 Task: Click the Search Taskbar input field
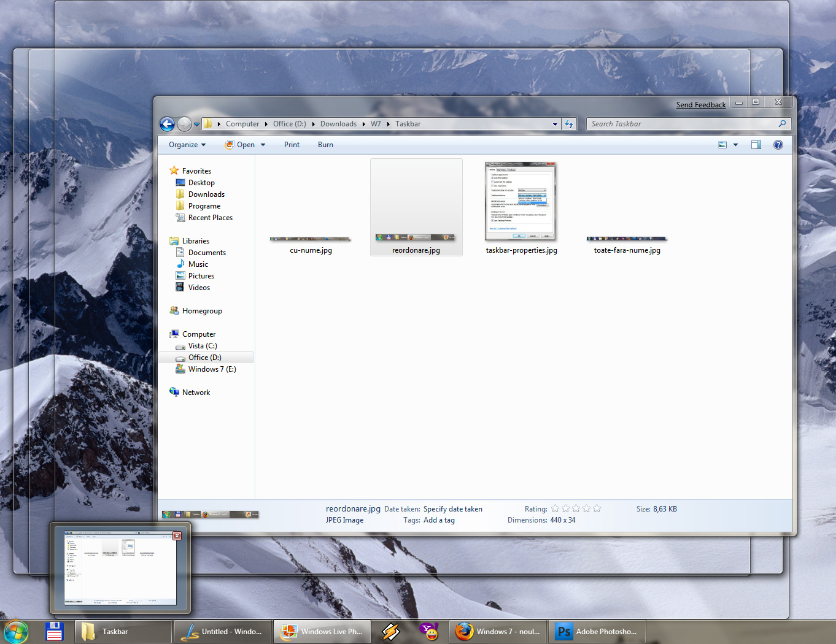(681, 124)
